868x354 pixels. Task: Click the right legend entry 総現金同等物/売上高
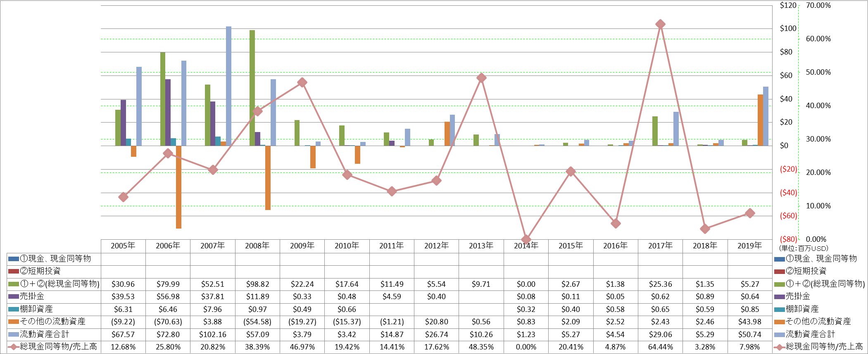(818, 347)
